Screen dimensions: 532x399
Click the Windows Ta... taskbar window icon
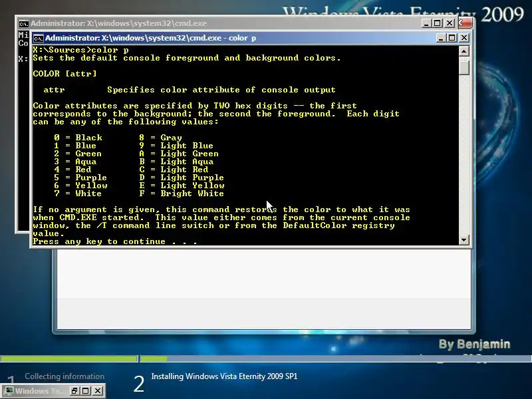pos(9,390)
